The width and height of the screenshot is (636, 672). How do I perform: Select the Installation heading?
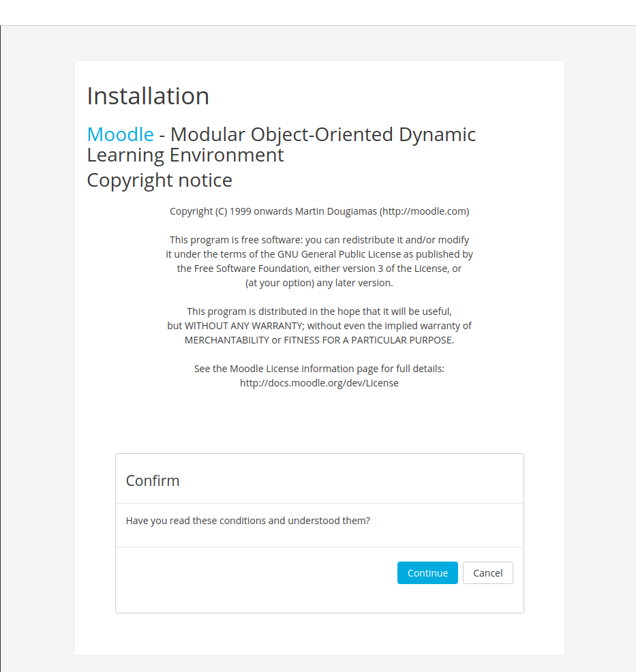pyautogui.click(x=147, y=95)
